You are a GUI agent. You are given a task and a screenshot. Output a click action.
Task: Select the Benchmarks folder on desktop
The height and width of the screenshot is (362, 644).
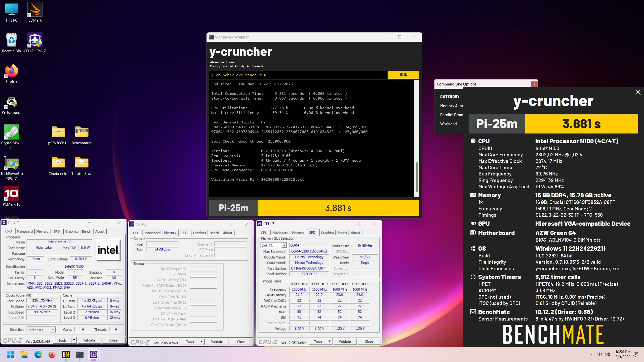(82, 135)
